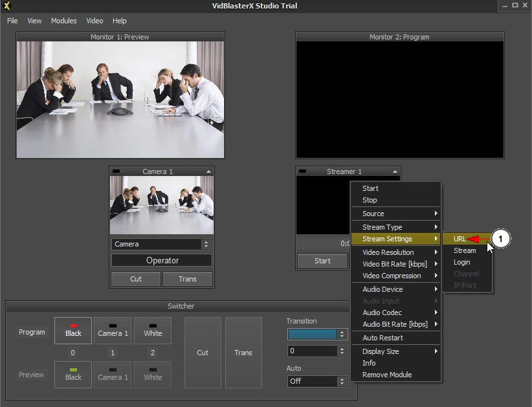Click the Camera 1 thumbnail preview
Screen dimensions: 532x407
(162, 205)
